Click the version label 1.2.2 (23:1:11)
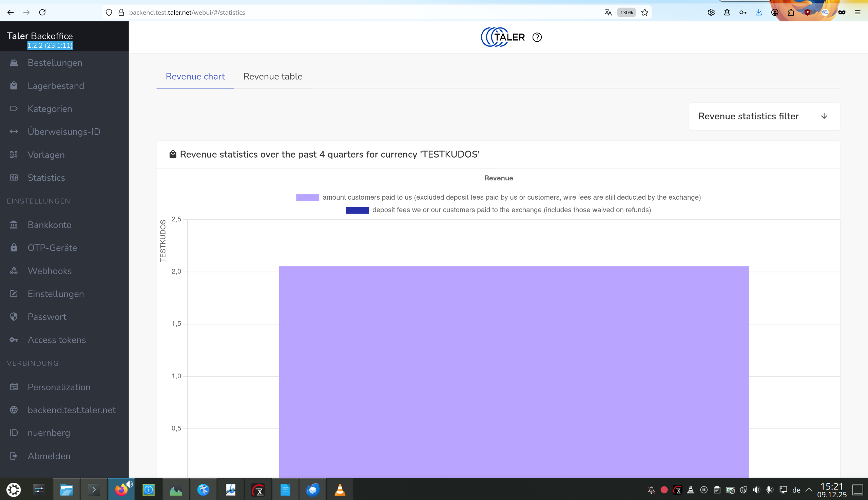This screenshot has height=500, width=868. tap(50, 45)
